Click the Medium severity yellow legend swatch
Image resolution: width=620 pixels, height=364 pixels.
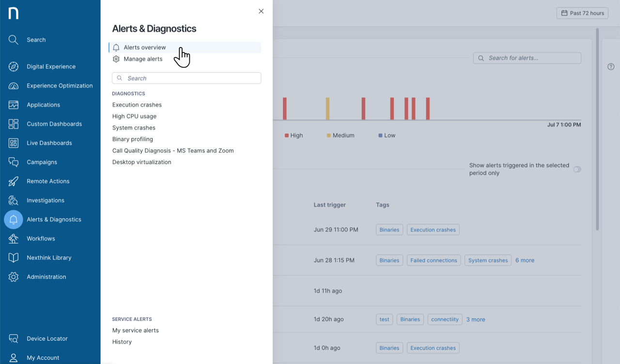point(329,136)
